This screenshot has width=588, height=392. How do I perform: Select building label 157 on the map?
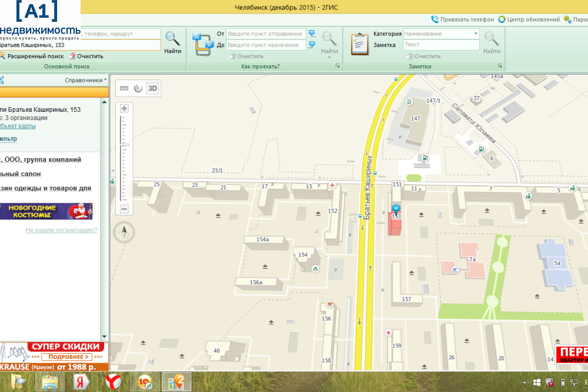(406, 299)
